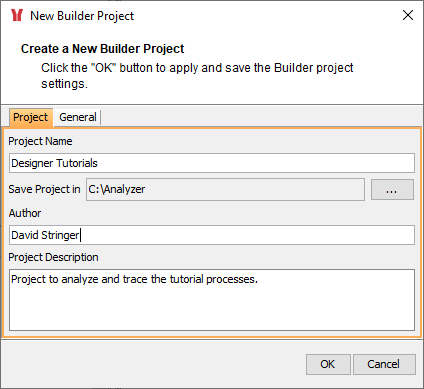This screenshot has width=424, height=389.
Task: Click blank space inside Project Description box
Action: tap(212, 308)
